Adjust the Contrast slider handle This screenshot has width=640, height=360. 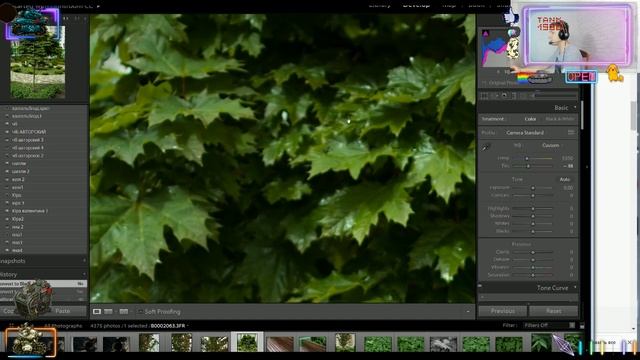click(x=533, y=196)
